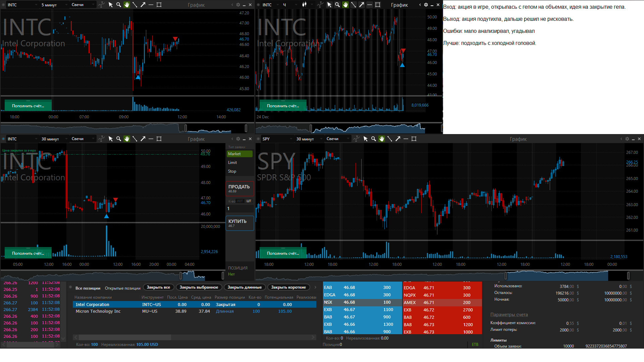Click the SPY chart range navigator handle
Image resolution: width=644 pixels, height=362 pixels.
pyautogui.click(x=506, y=276)
